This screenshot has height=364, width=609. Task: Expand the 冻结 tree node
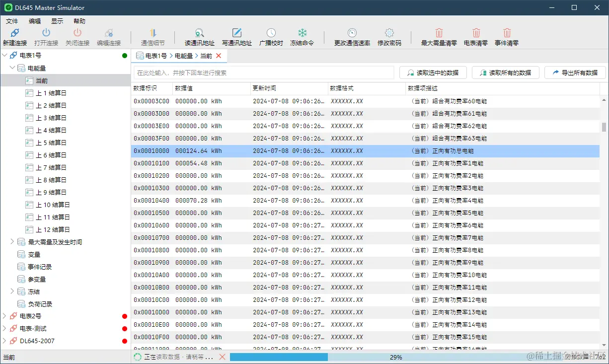click(x=12, y=291)
